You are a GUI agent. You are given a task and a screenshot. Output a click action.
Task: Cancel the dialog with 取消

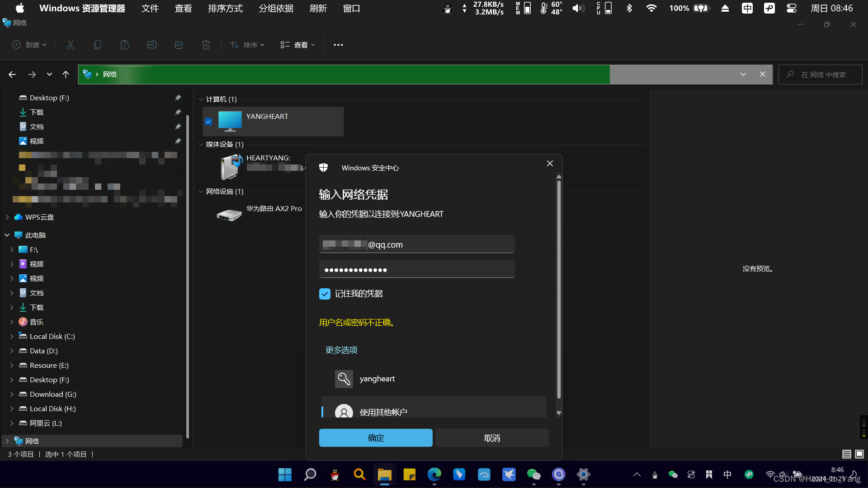[x=492, y=438]
